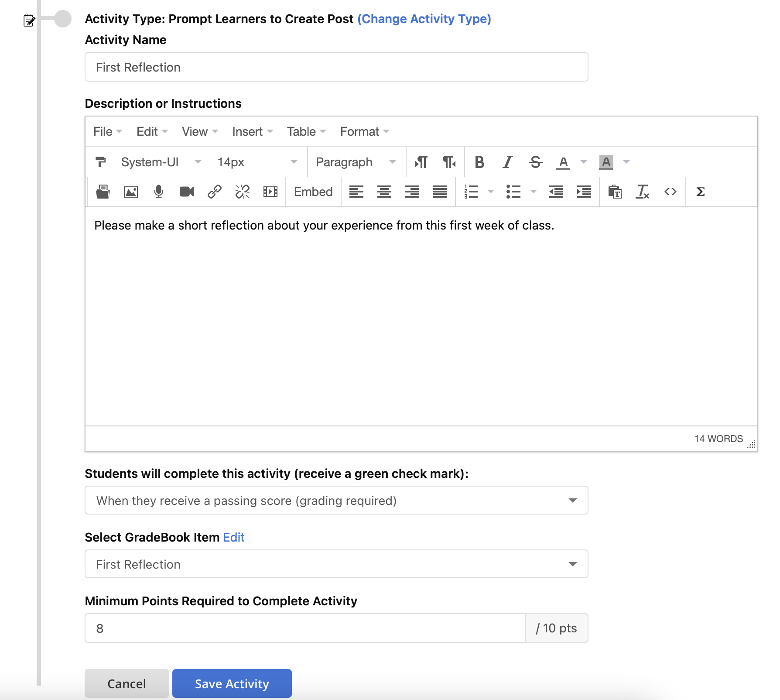Image resolution: width=780 pixels, height=700 pixels.
Task: Click the Embed button in the toolbar
Action: tap(313, 192)
